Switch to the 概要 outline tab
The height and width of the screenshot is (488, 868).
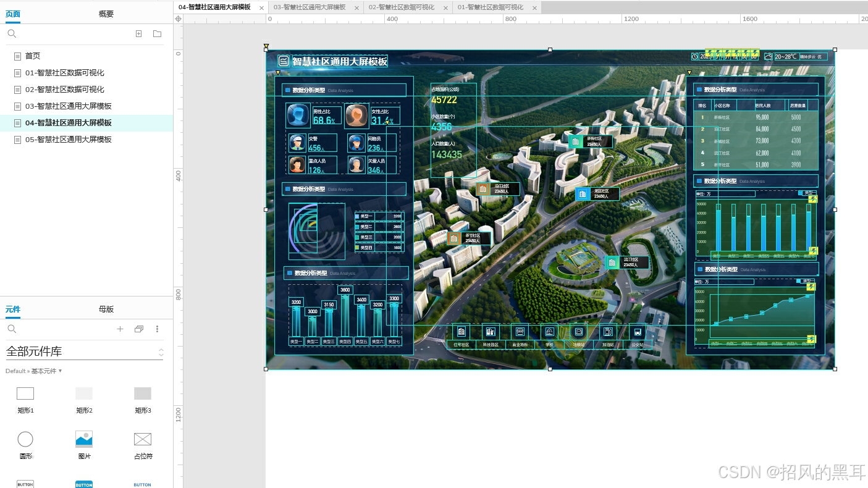click(106, 14)
